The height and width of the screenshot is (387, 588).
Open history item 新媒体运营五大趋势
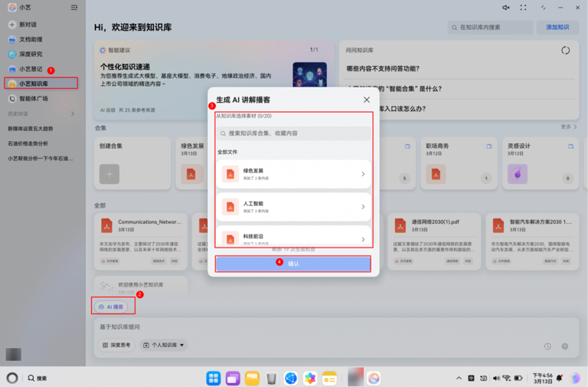coord(31,129)
